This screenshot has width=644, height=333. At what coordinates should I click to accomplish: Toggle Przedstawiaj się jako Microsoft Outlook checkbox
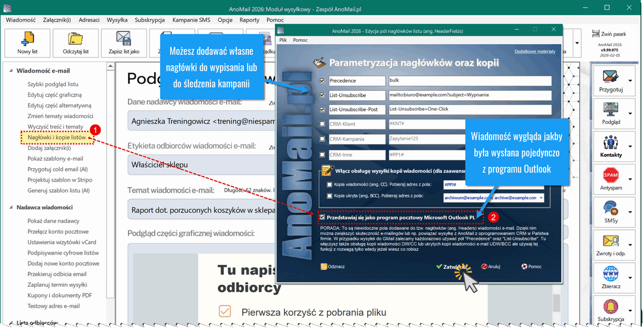322,217
